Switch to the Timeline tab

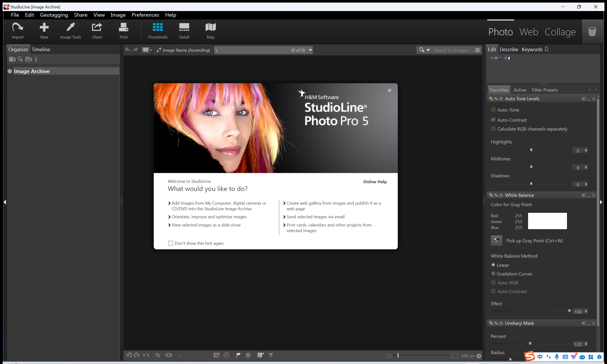[x=41, y=49]
